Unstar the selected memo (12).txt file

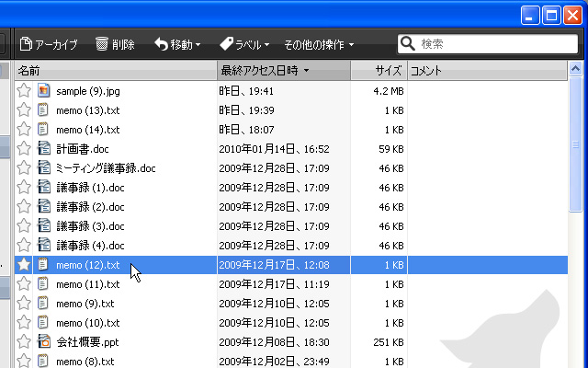pos(24,265)
